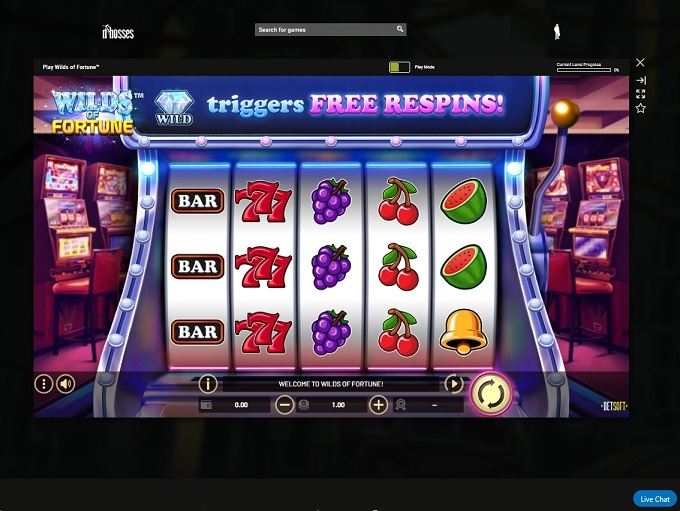Enter fullscreen with the expand icon

click(641, 94)
